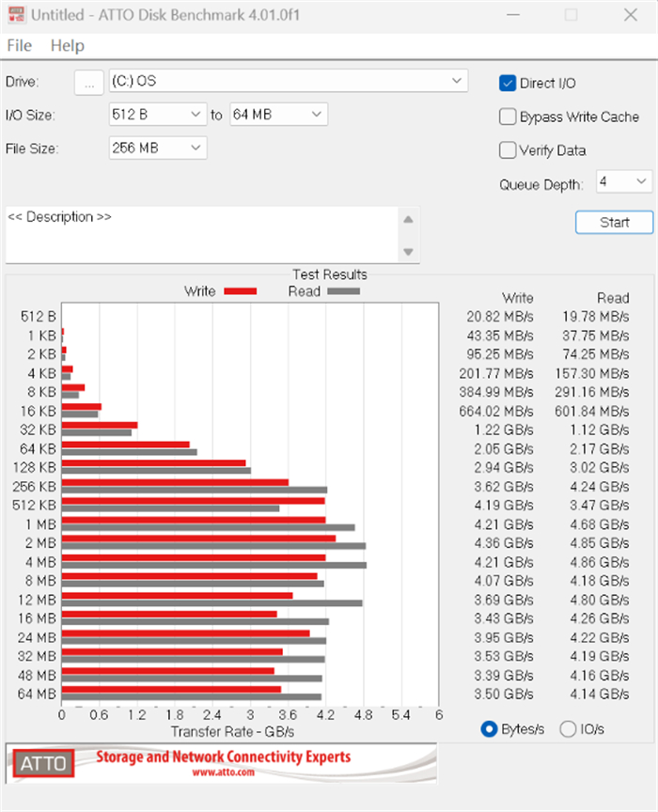Image resolution: width=658 pixels, height=812 pixels.
Task: Click the description scroll down arrow
Action: click(x=408, y=252)
